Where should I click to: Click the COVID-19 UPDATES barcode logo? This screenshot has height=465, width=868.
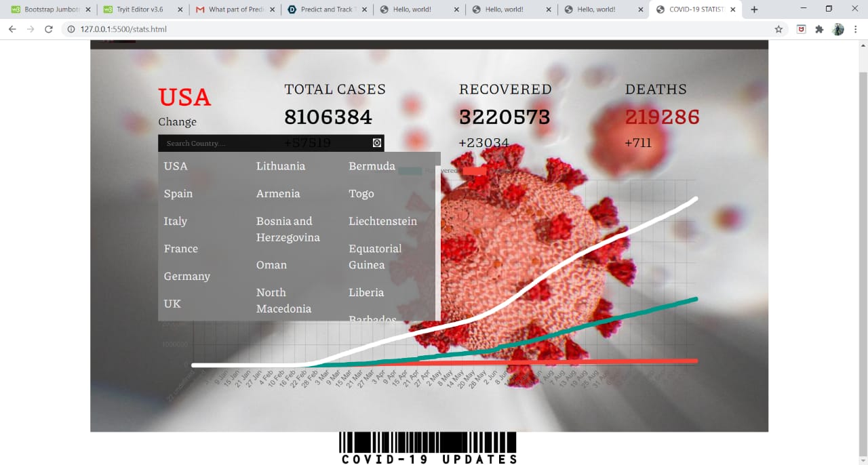pyautogui.click(x=429, y=448)
